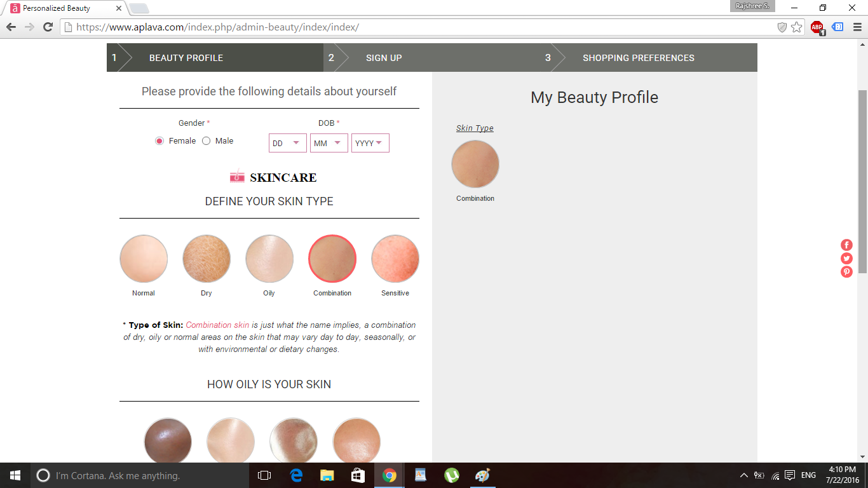Click the Skin Type profile link
The width and height of the screenshot is (868, 488).
[475, 128]
